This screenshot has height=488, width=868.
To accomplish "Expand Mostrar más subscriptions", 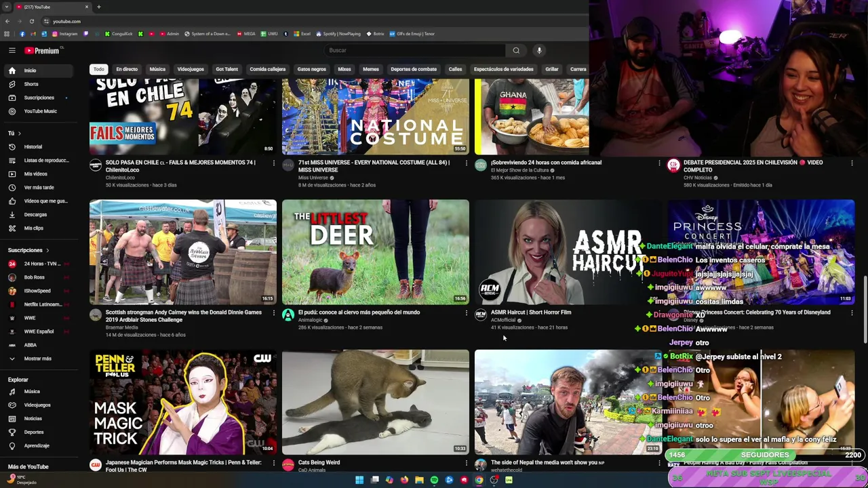I will [x=37, y=359].
